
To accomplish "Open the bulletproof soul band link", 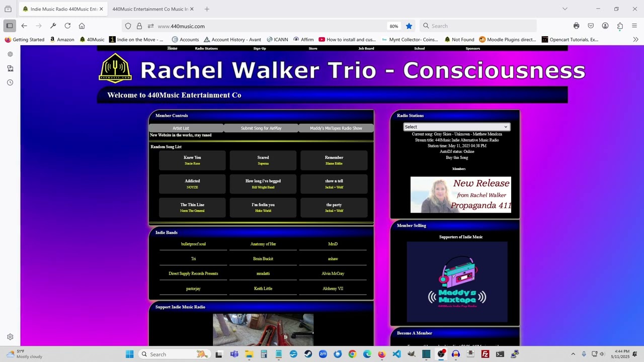I will tap(193, 244).
